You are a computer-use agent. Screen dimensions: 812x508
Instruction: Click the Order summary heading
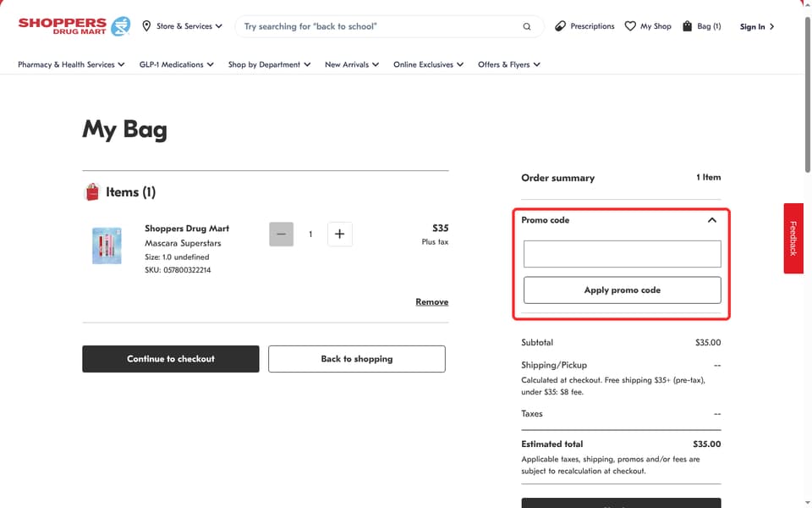[557, 178]
